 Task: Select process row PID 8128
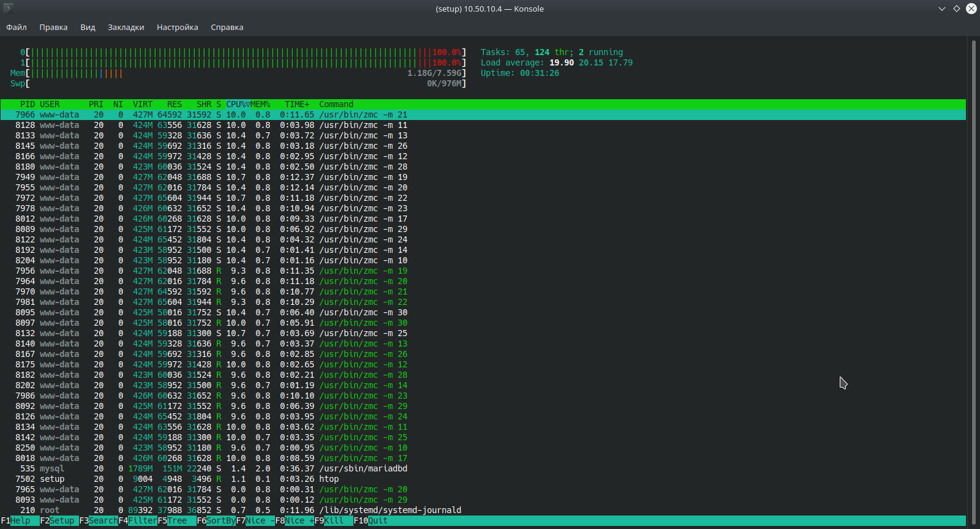point(483,125)
